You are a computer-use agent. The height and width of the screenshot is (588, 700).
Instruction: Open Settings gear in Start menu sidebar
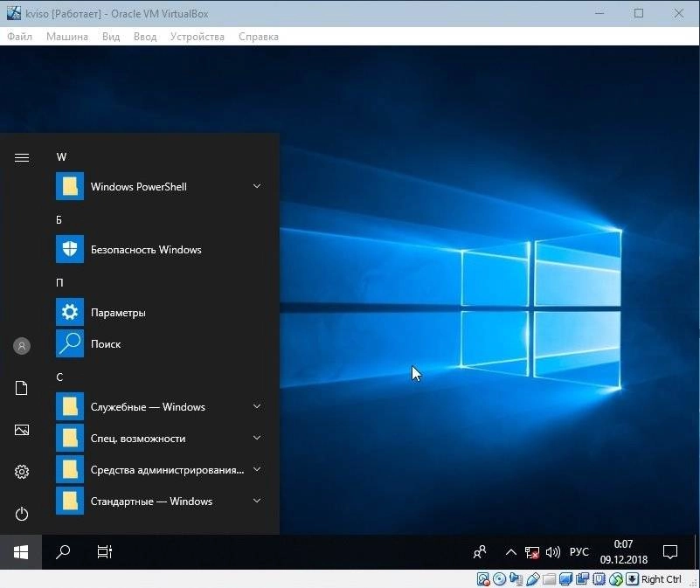coord(22,472)
